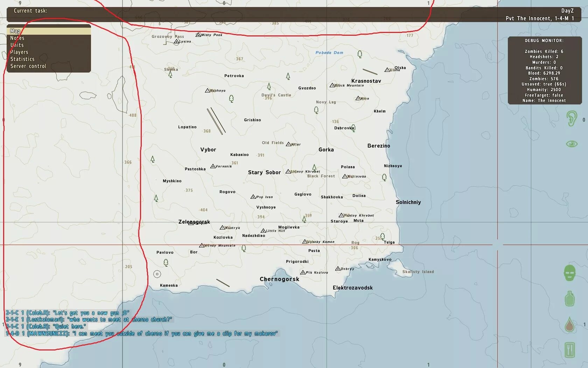Click the DEBUG MONITOR title
This screenshot has width=588, height=368.
pyautogui.click(x=544, y=41)
